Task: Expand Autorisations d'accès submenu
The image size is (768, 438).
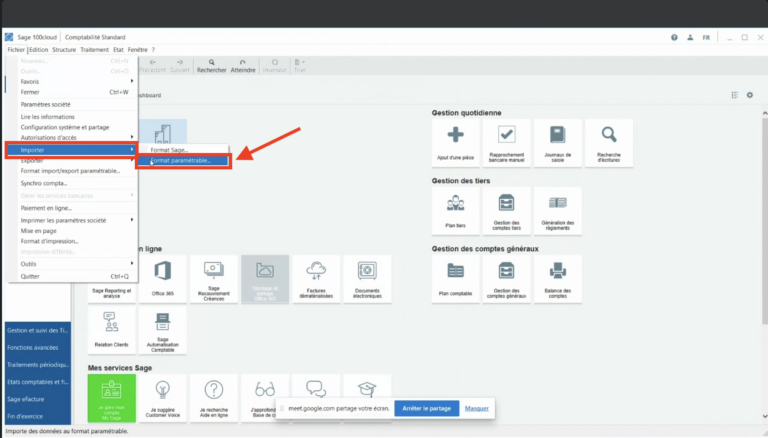Action: pyautogui.click(x=72, y=138)
